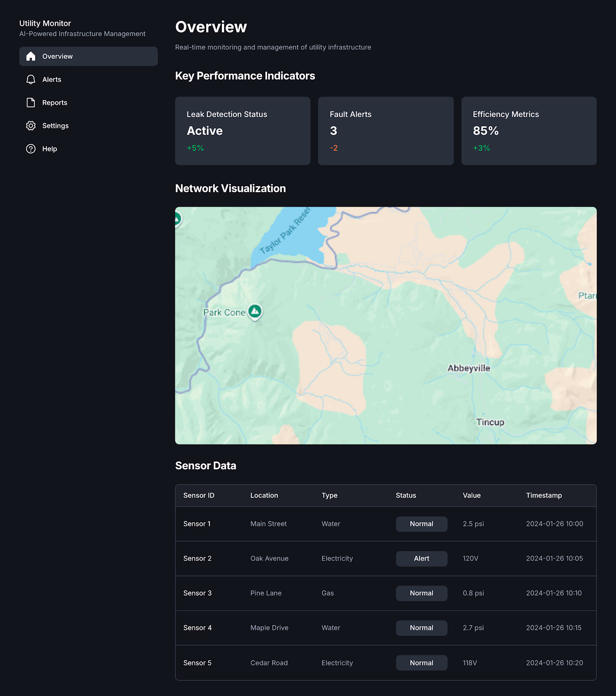Click the Alerts bell icon
616x696 pixels.
[31, 80]
